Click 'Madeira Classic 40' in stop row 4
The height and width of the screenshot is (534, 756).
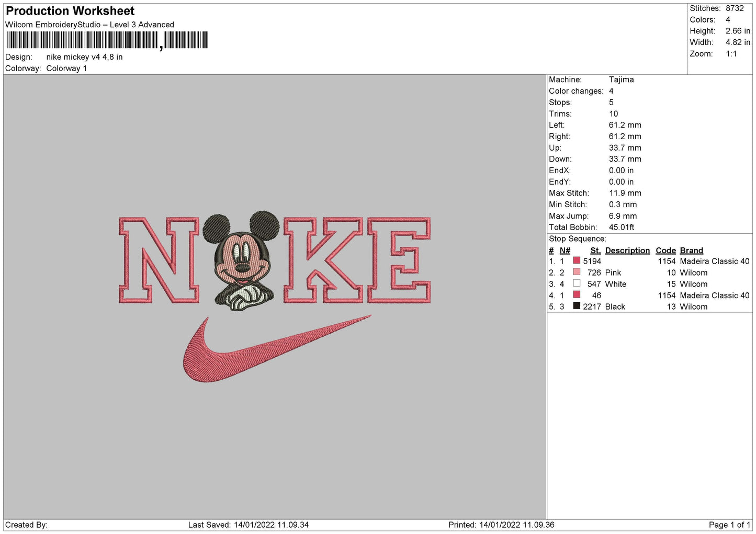click(x=714, y=296)
